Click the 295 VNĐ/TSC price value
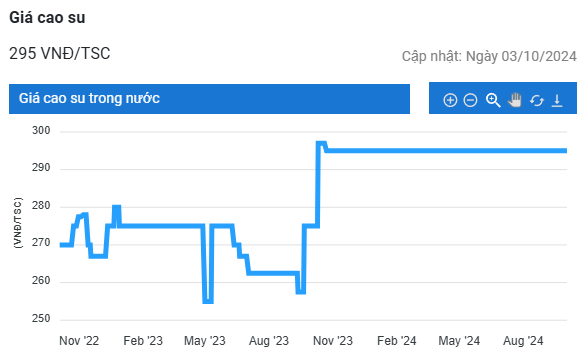Screen dimensions: 588x364 point(60,53)
